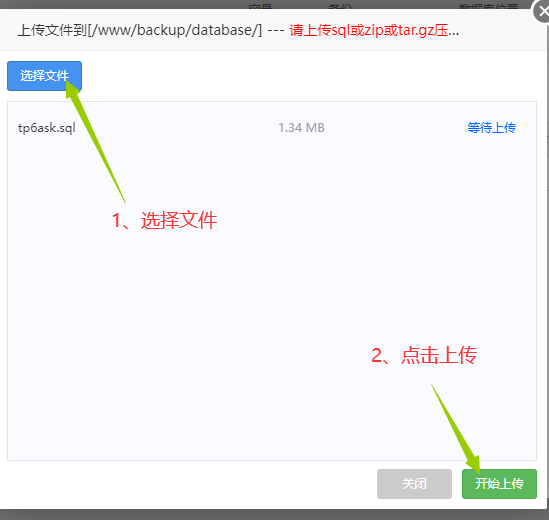Click the partially hidden 容量 column header

click(x=260, y=6)
